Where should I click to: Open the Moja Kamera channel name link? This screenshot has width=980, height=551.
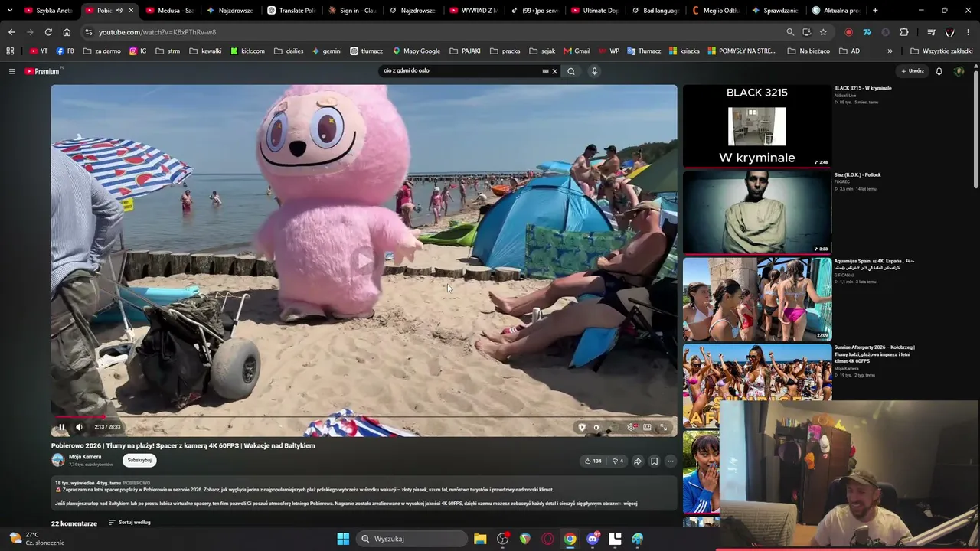point(85,457)
